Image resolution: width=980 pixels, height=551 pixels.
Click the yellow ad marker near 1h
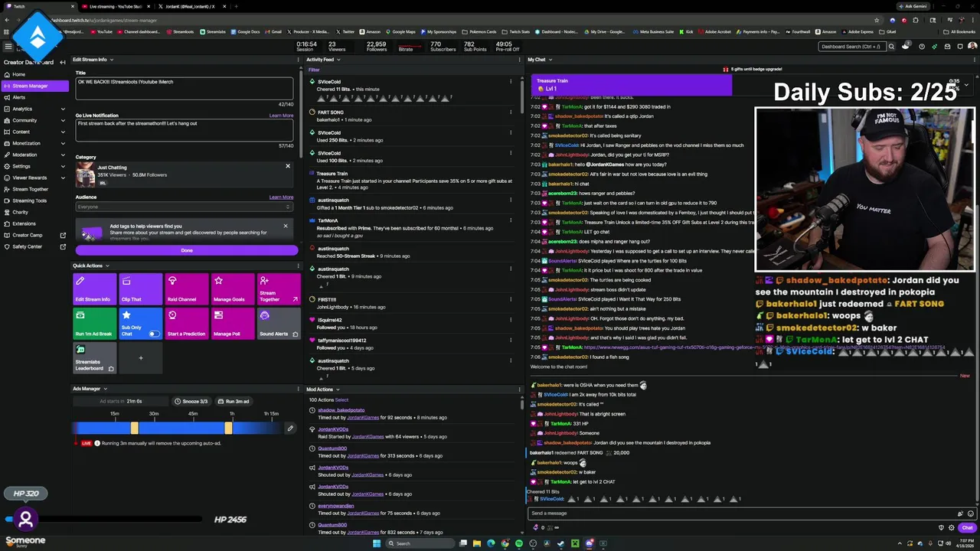228,429
